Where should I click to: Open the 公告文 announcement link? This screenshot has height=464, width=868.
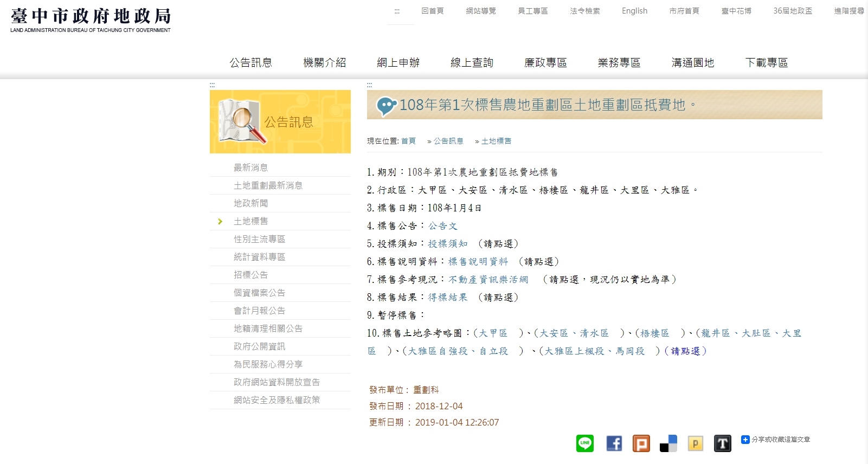[442, 226]
